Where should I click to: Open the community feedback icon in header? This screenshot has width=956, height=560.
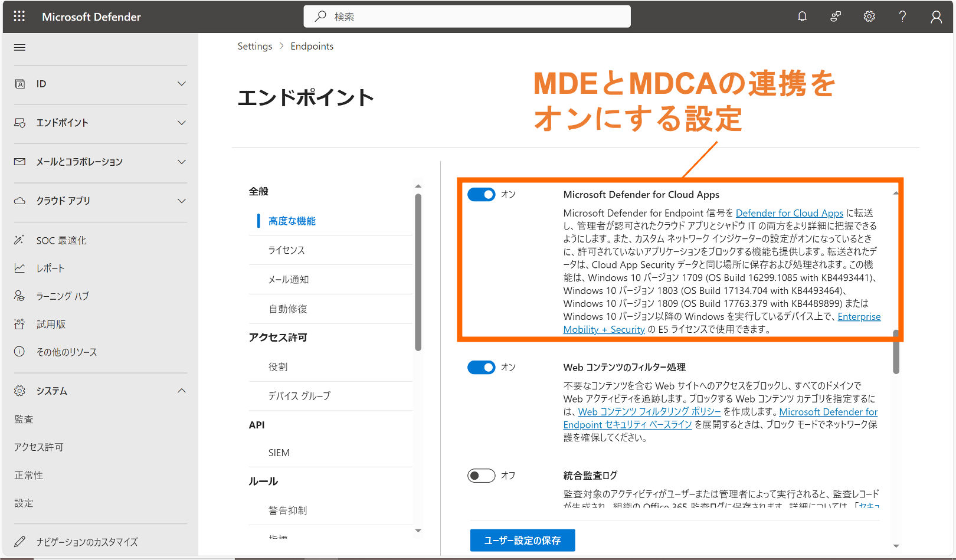[x=836, y=17]
